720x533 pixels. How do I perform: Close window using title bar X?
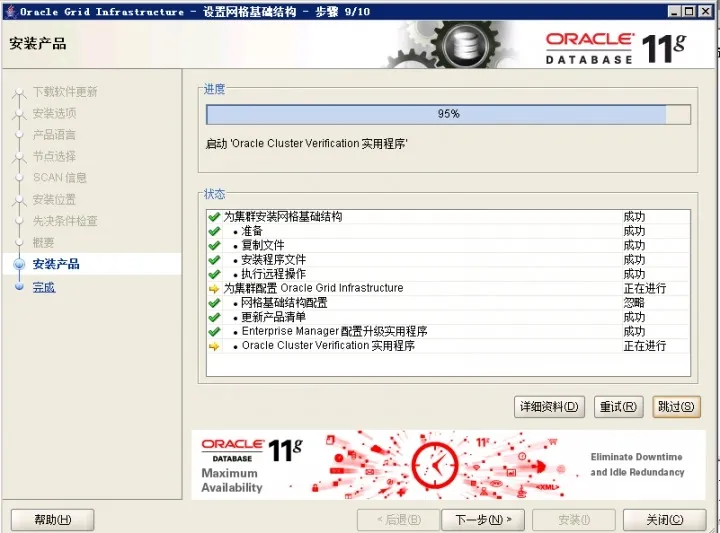click(x=705, y=11)
